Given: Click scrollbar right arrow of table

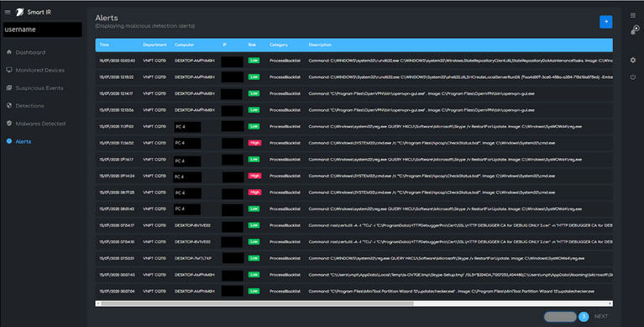Looking at the screenshot, I should pos(610,303).
